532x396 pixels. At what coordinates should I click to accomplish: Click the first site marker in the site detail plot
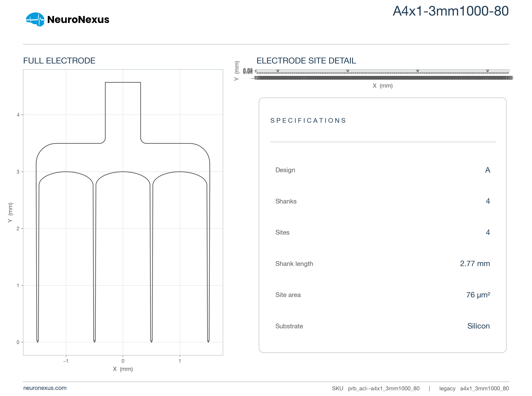[278, 71]
